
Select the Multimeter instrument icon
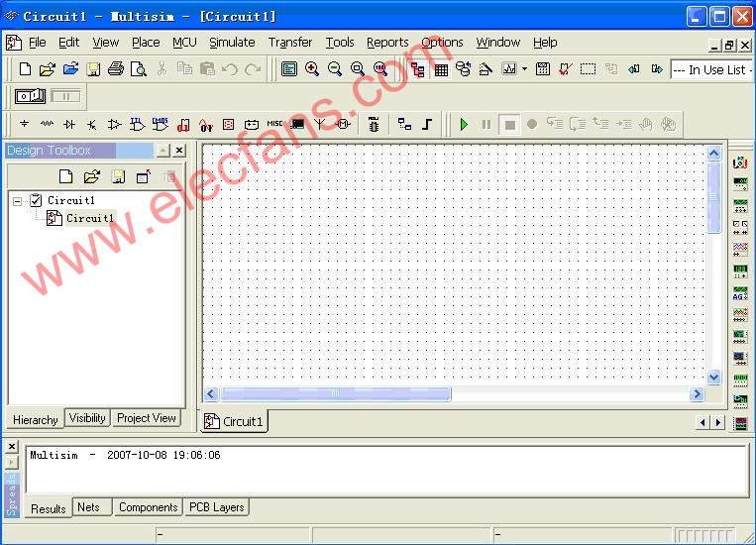point(740,163)
